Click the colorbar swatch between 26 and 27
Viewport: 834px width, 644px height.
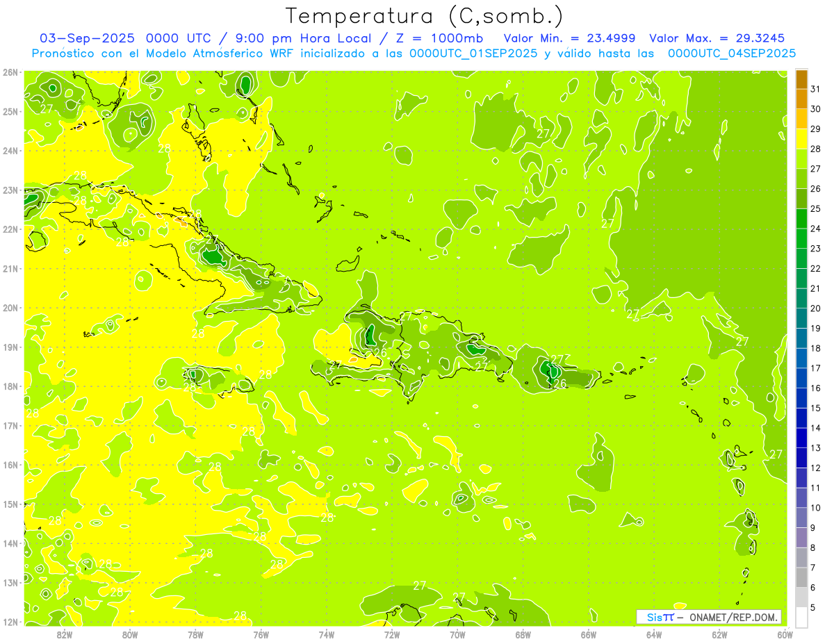coord(801,179)
